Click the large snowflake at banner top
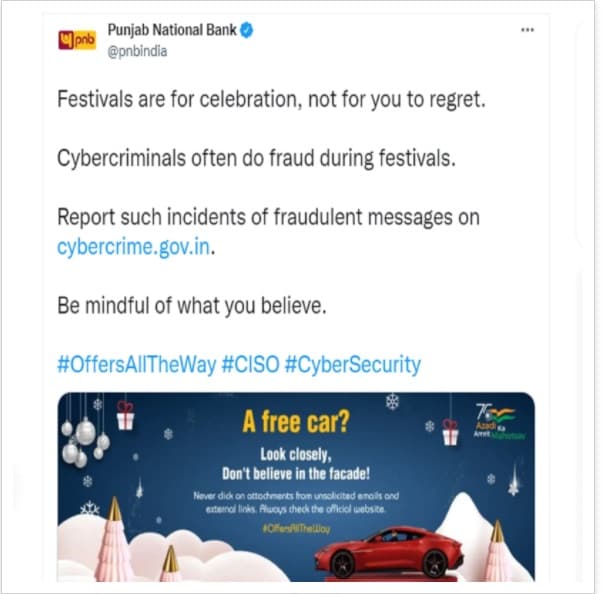Image resolution: width=615 pixels, height=594 pixels. coord(392,402)
